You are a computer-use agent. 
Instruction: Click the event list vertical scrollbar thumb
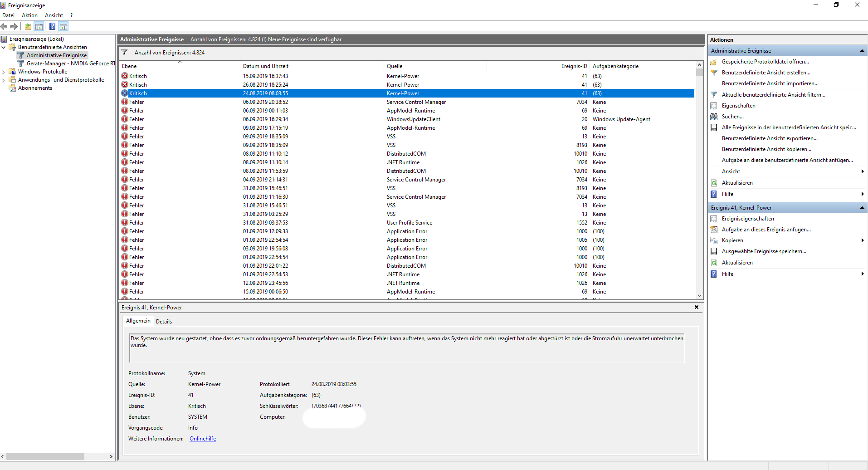point(699,73)
